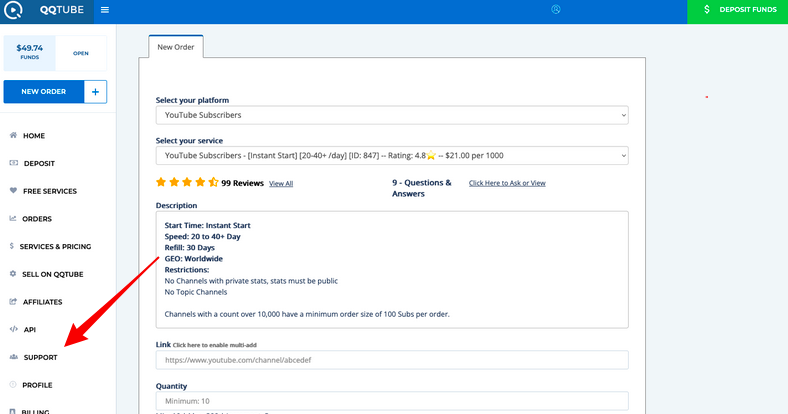Go to Home in the sidebar
788x414 pixels.
(34, 136)
